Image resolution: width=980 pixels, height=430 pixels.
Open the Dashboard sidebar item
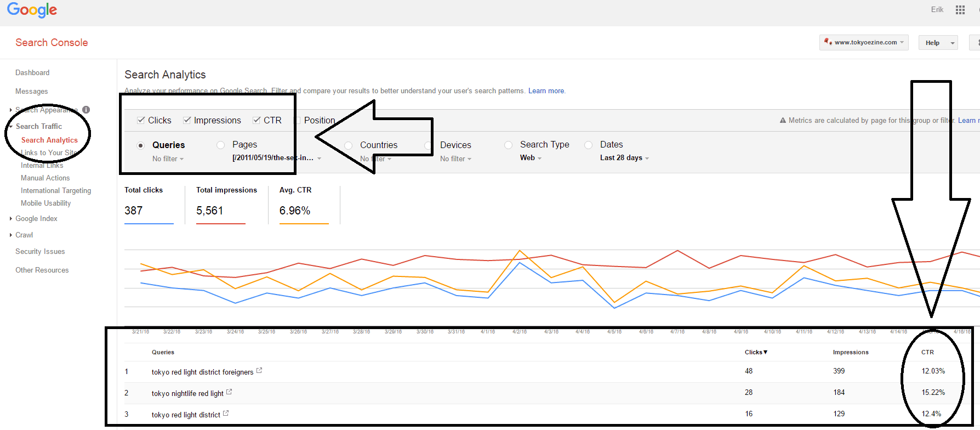pos(32,72)
